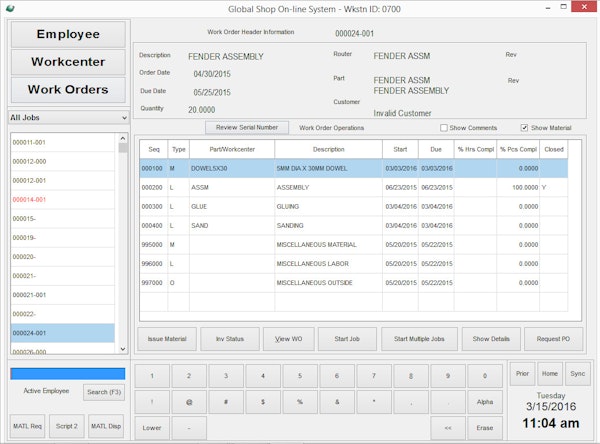Click the Script 2 button
600x444 pixels.
(x=67, y=426)
